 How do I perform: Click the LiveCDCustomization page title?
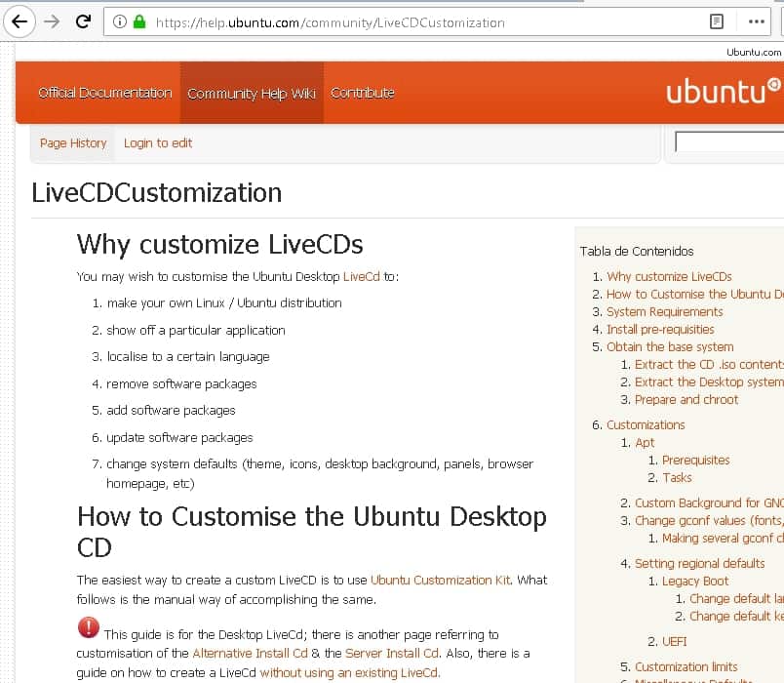coord(156,192)
